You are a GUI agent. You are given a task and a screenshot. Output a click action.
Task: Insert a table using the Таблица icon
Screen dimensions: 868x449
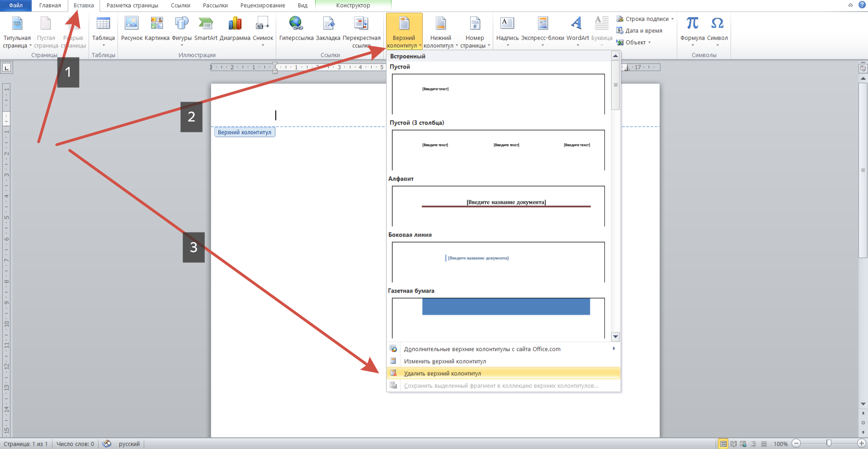[103, 23]
